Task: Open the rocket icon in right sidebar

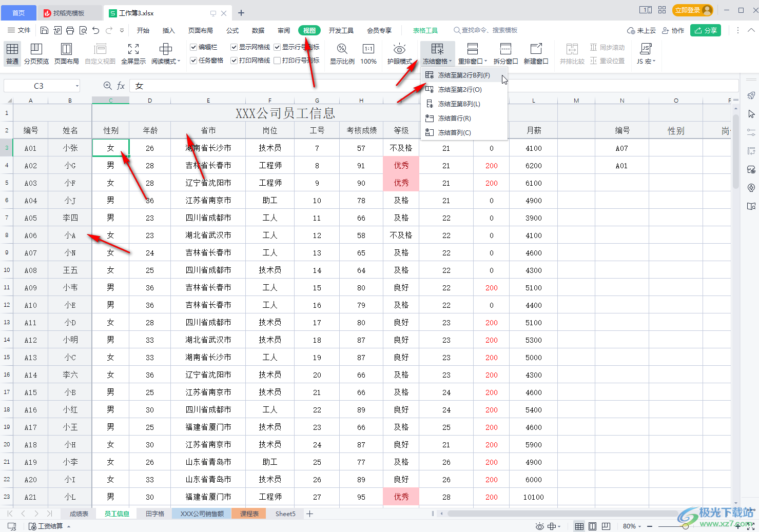Action: pyautogui.click(x=751, y=95)
